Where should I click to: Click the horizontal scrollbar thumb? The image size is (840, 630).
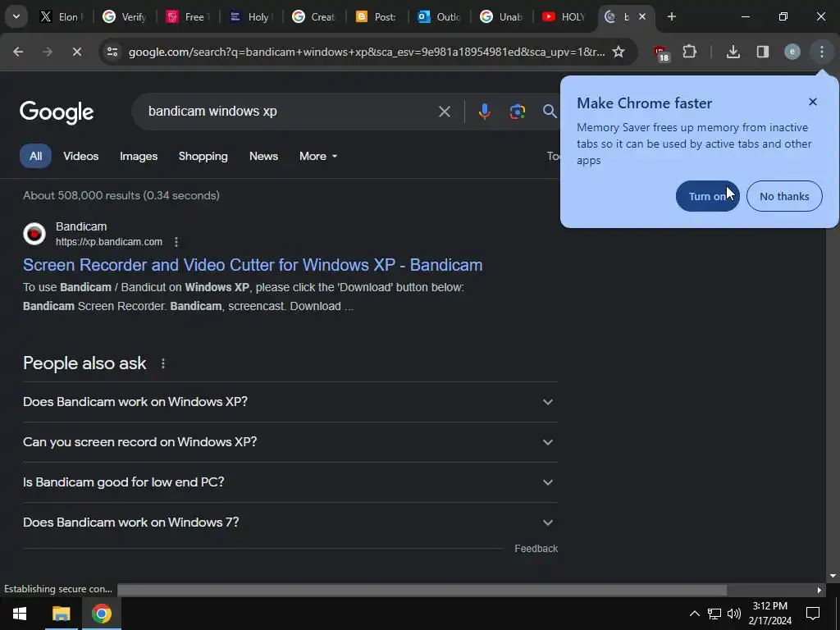(x=422, y=590)
